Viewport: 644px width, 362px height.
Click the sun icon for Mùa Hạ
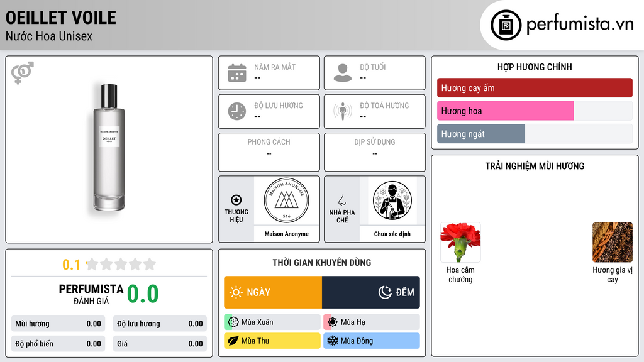[333, 322]
